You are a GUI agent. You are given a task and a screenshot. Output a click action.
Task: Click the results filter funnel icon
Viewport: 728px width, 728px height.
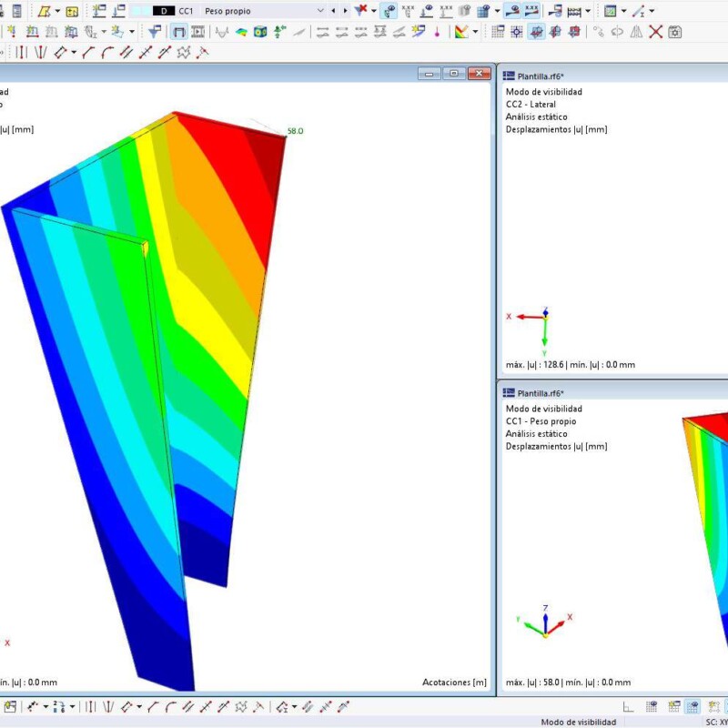pyautogui.click(x=153, y=32)
